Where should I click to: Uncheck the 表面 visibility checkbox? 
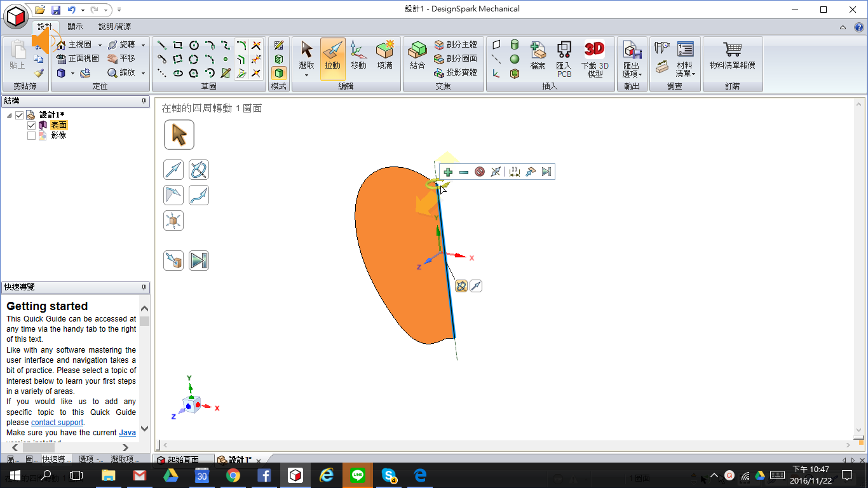point(31,125)
